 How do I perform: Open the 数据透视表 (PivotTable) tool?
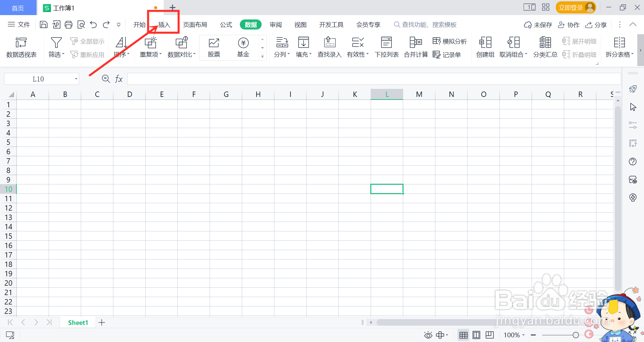(x=21, y=47)
